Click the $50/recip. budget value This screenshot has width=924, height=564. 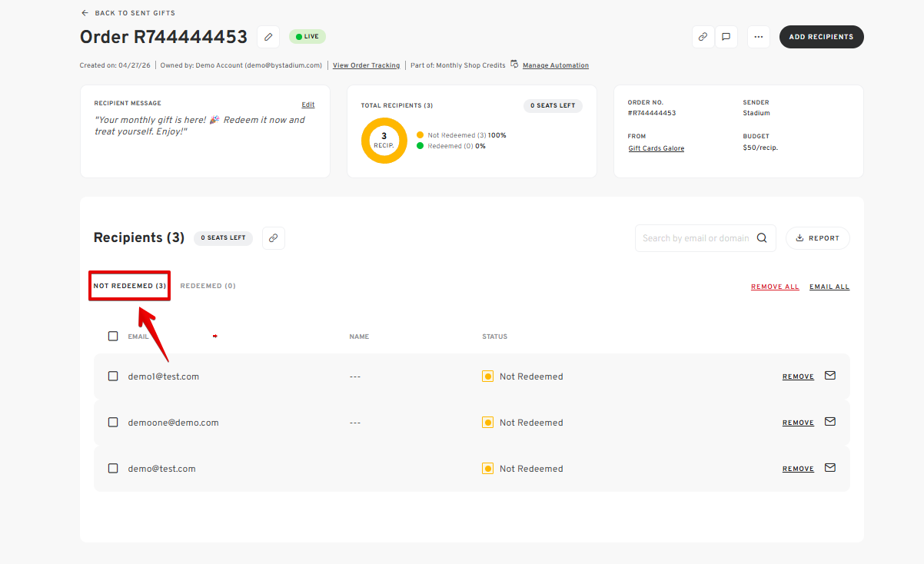(x=760, y=148)
